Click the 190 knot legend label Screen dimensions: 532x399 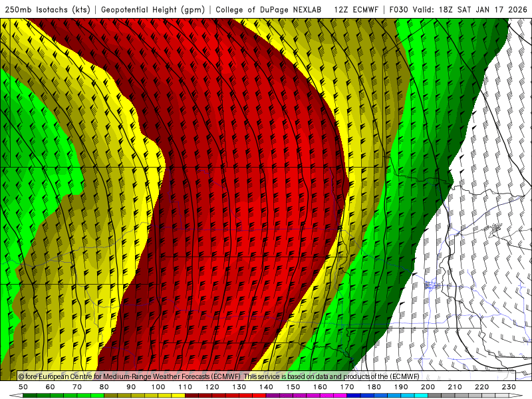point(401,387)
